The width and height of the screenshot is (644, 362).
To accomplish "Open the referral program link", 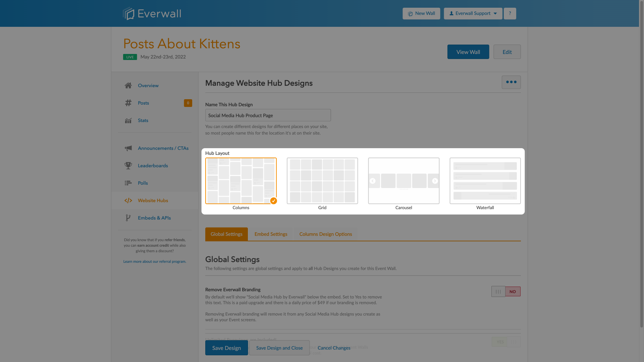I will 155,261.
